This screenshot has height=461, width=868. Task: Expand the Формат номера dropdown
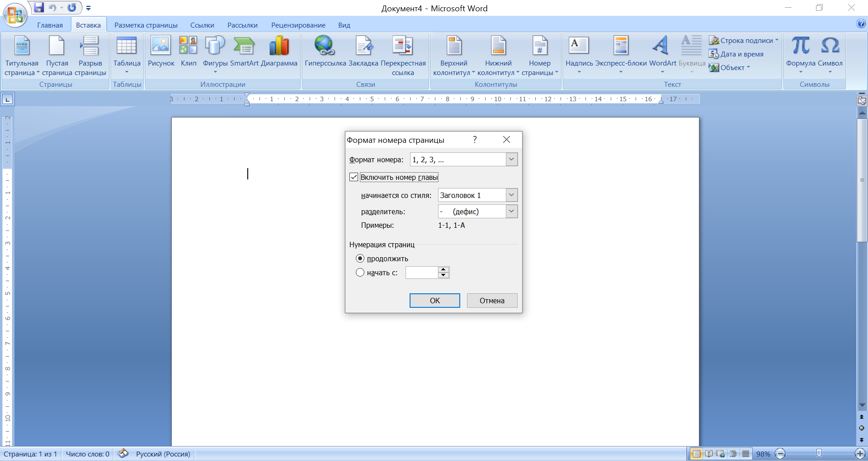point(511,159)
